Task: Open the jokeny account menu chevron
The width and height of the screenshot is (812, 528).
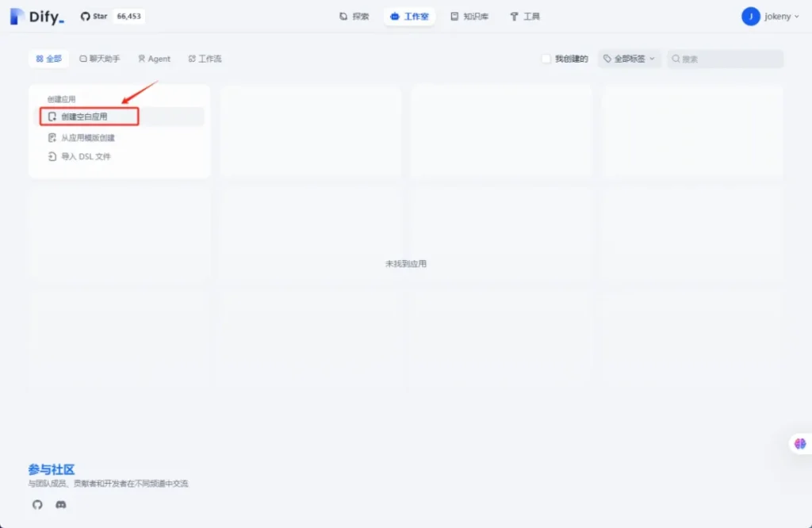Action: (x=797, y=17)
